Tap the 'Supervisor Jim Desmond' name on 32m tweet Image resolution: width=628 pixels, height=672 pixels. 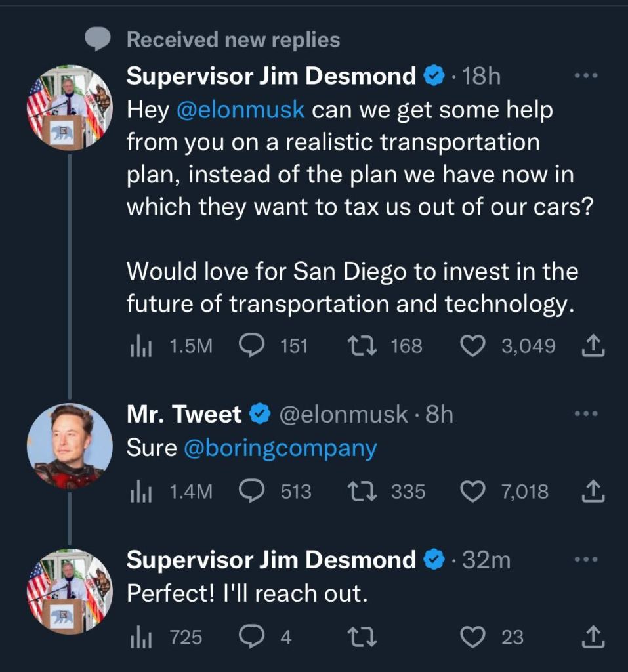271,560
